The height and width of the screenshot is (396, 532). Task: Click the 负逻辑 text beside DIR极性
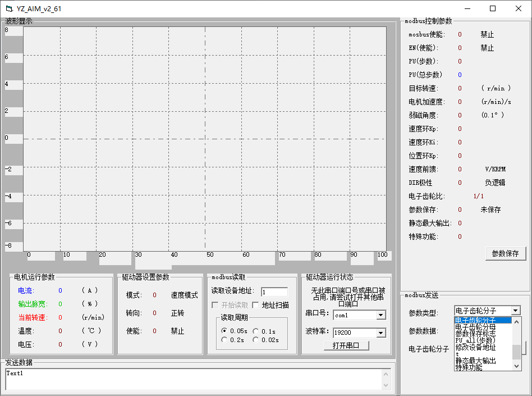point(495,183)
